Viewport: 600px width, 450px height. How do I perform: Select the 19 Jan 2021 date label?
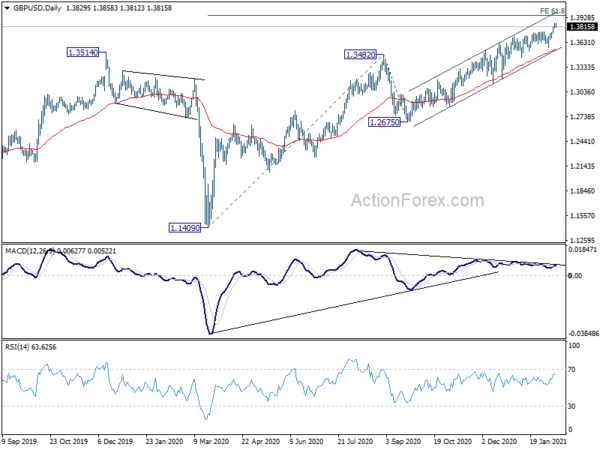(548, 442)
